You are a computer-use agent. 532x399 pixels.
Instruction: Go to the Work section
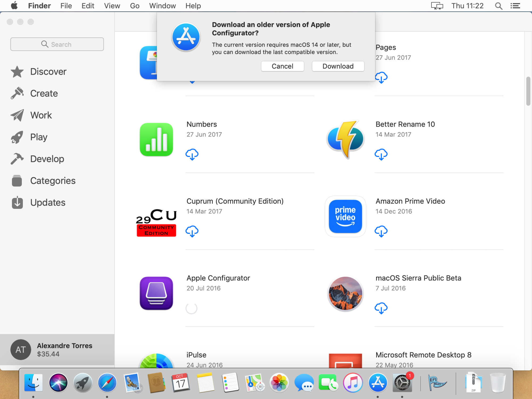tap(31, 115)
